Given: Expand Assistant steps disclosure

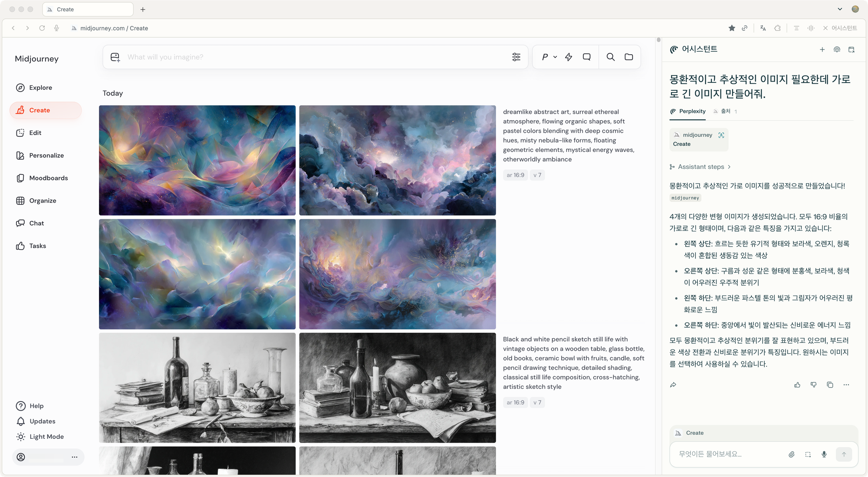Looking at the screenshot, I should point(700,167).
